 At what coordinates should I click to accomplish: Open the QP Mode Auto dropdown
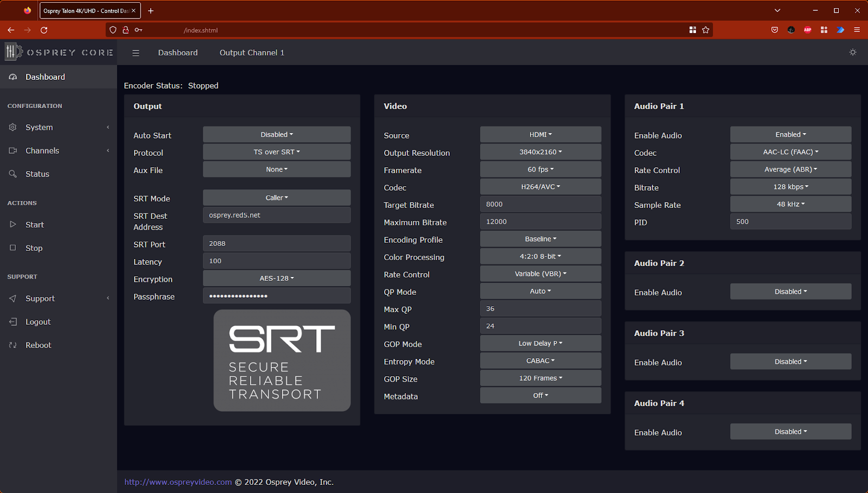(x=540, y=291)
